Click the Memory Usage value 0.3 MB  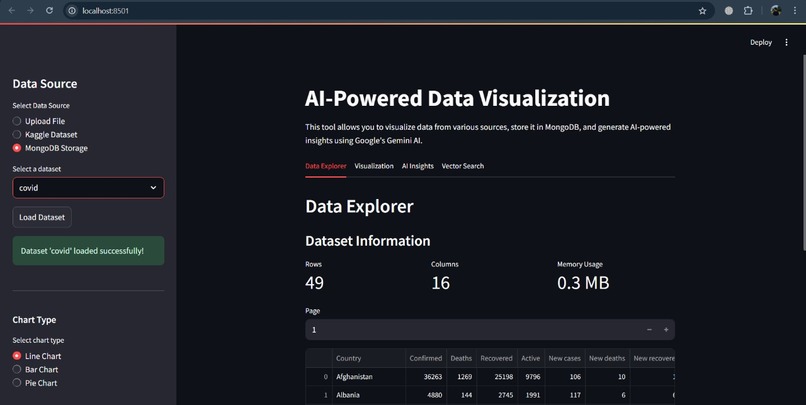(x=583, y=283)
